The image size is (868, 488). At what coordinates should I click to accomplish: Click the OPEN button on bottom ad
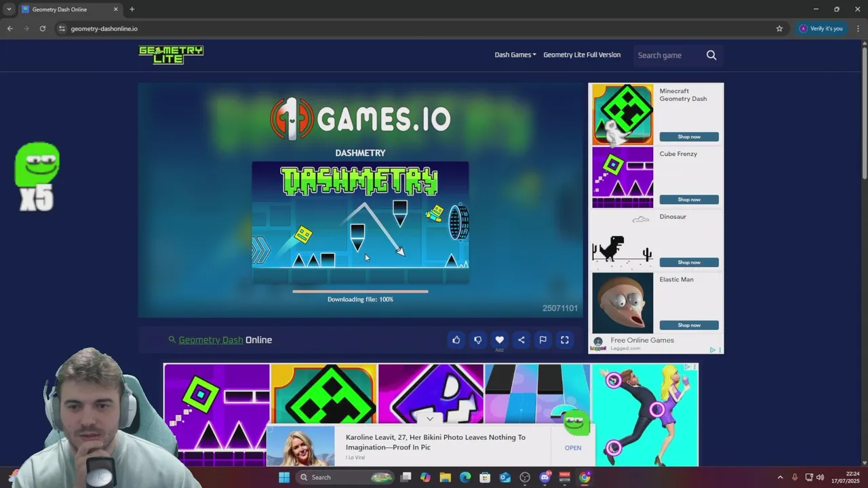coord(573,447)
